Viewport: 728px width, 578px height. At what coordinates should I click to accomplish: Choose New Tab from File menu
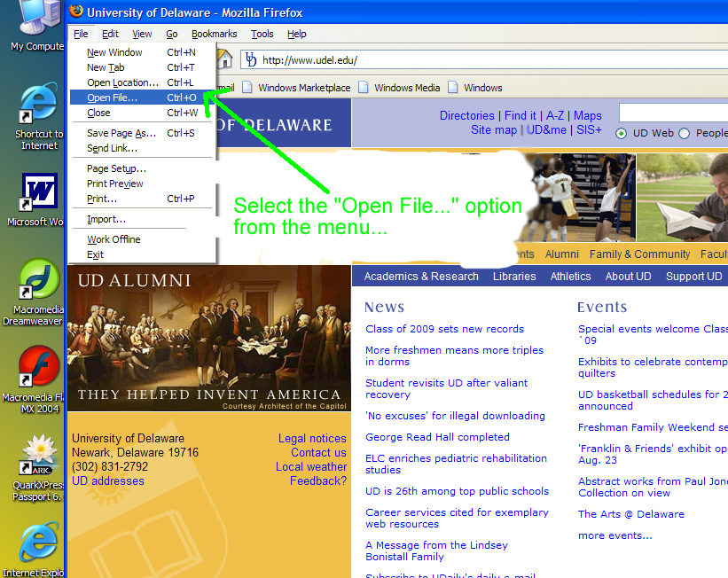click(x=143, y=67)
